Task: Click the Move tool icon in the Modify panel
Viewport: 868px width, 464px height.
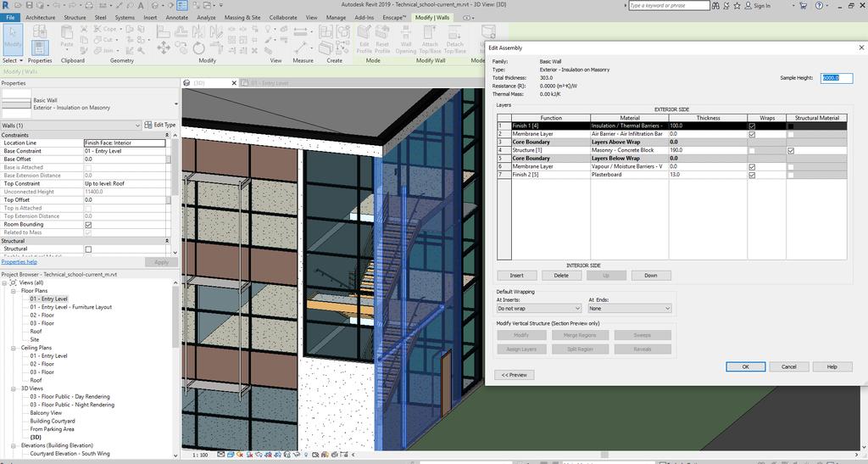Action: 164,48
